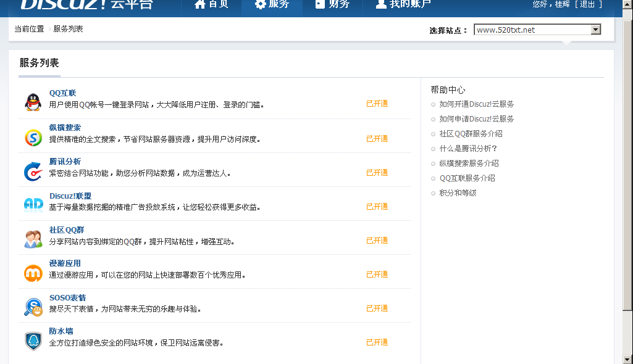Click the 社区QQ群 people icon
Screen dimensions: 633x364
point(33,239)
